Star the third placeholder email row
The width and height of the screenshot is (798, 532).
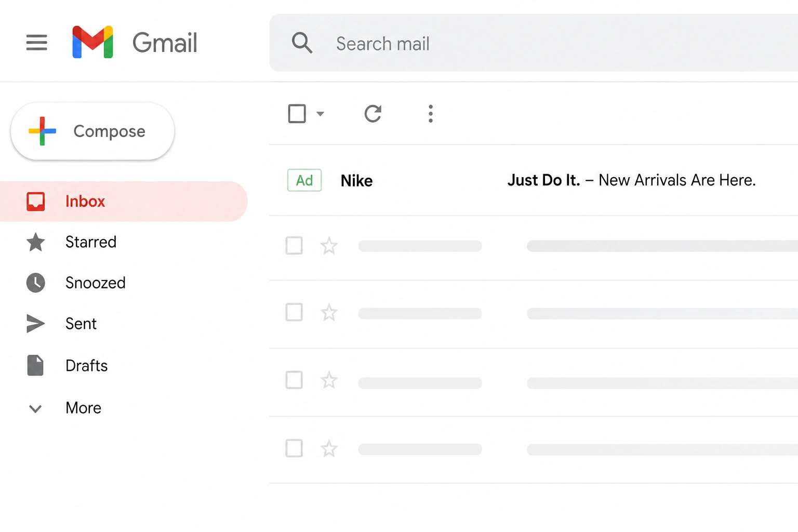click(x=329, y=381)
